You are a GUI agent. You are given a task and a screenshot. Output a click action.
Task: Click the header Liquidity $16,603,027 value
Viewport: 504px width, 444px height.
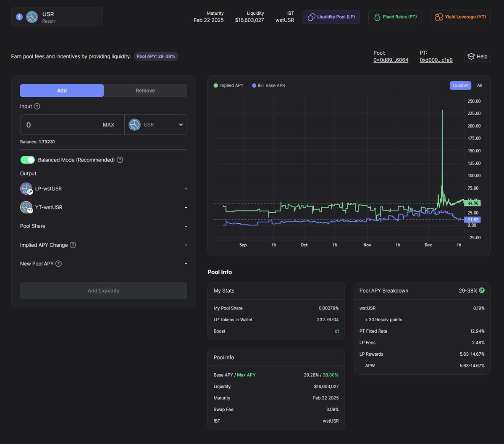pos(249,20)
